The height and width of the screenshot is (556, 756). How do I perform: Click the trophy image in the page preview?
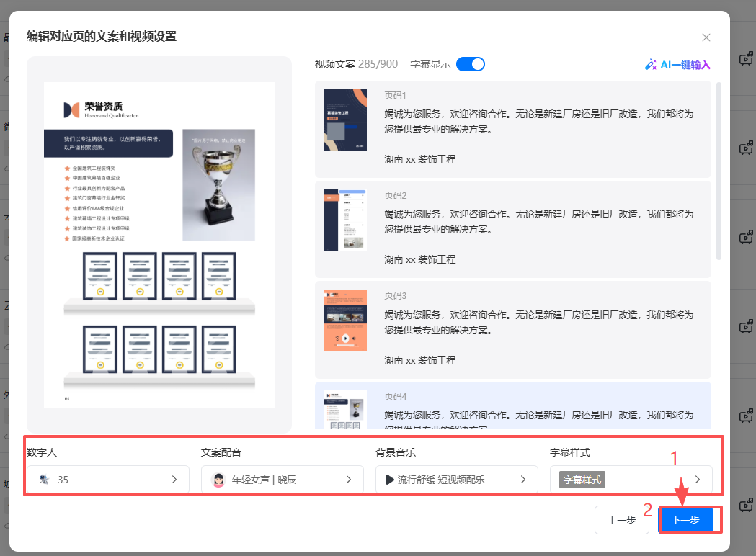tap(218, 184)
